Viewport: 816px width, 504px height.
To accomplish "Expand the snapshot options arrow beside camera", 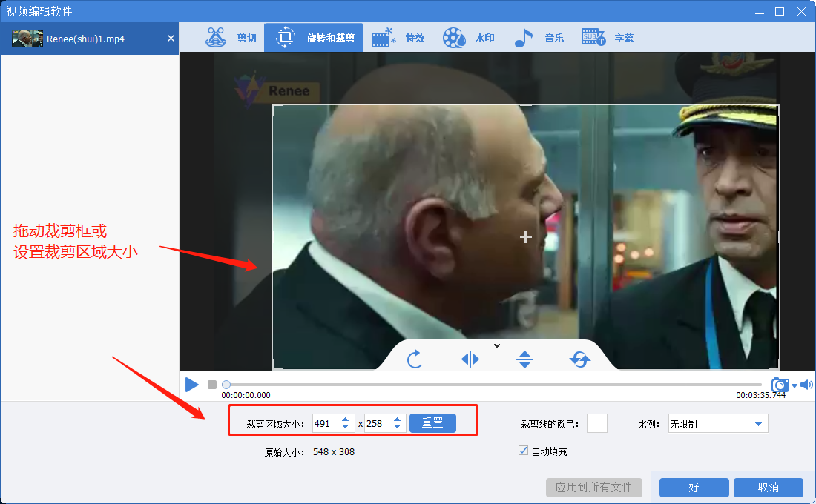I will point(794,385).
